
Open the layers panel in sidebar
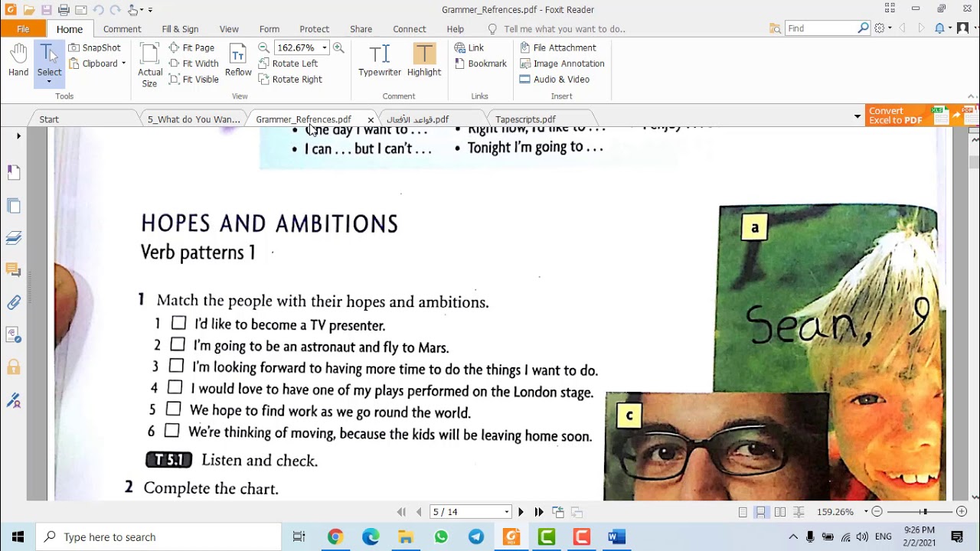point(14,238)
